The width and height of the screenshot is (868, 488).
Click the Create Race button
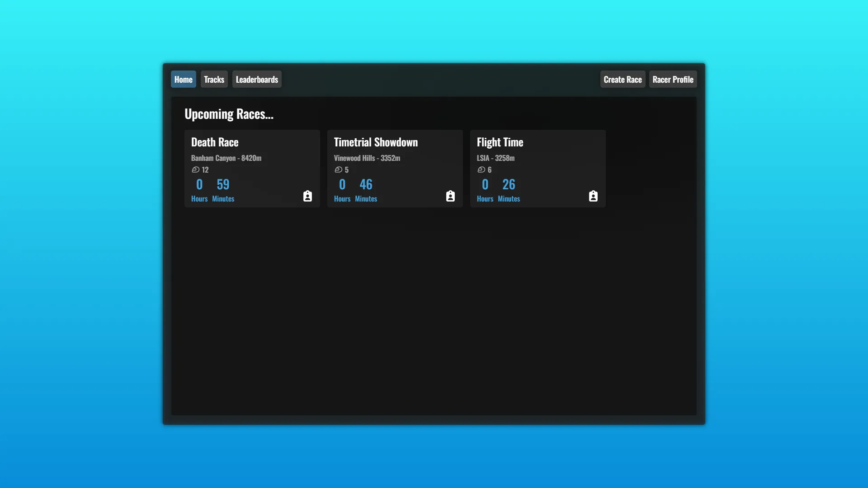623,79
